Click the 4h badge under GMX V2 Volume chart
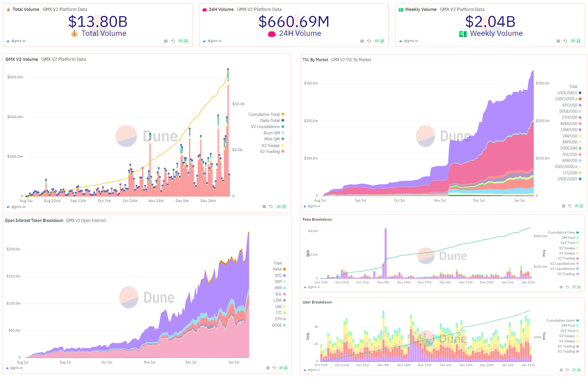The image size is (588, 379). pos(281,207)
